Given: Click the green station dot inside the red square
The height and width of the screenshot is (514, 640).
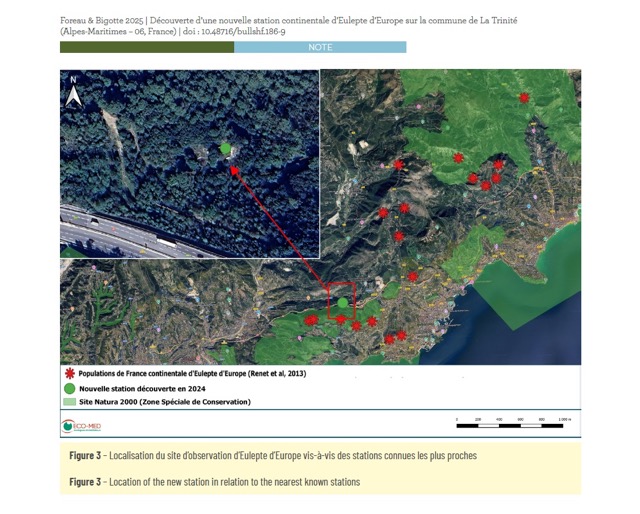Looking at the screenshot, I should pyautogui.click(x=343, y=303).
